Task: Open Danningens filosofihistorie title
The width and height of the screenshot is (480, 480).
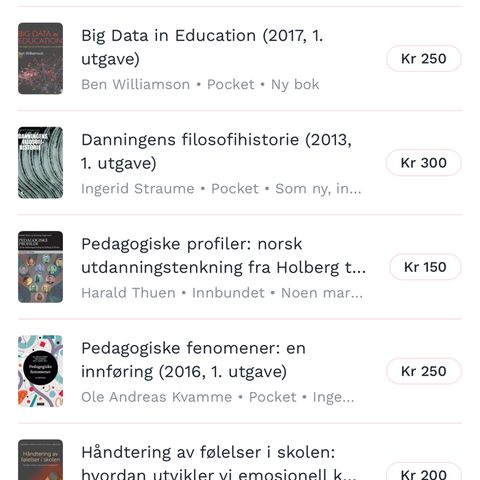Action: (x=216, y=151)
